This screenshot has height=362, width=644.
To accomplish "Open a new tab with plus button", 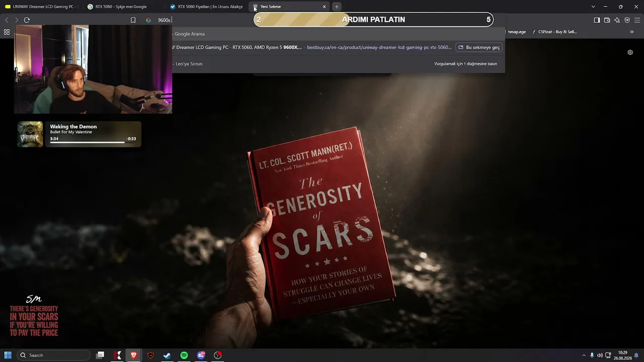I will [337, 7].
